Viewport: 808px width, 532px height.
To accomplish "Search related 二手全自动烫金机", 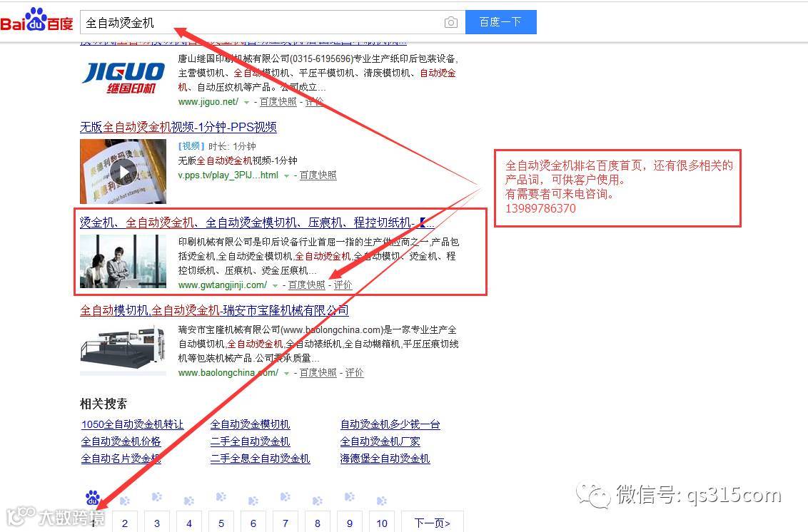I will click(x=250, y=441).
